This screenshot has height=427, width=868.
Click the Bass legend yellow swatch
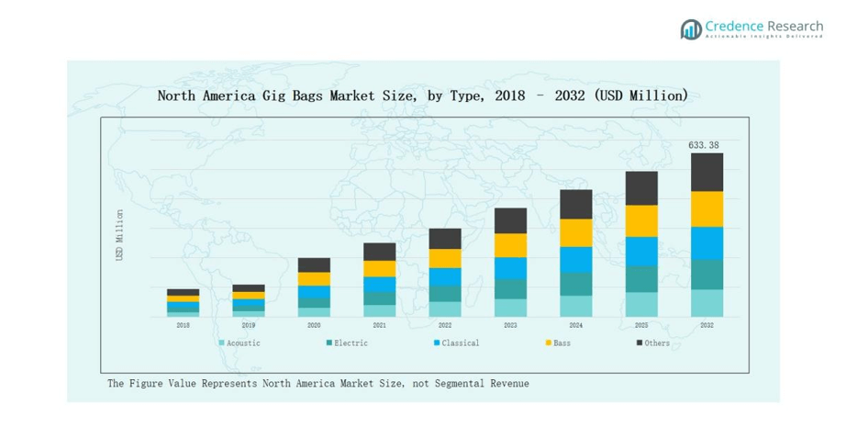click(548, 343)
